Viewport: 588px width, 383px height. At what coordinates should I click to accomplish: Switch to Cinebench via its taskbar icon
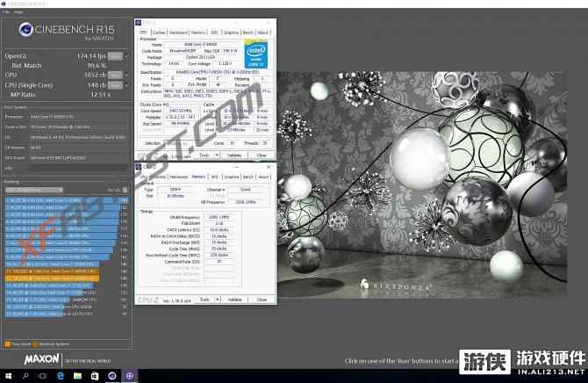click(111, 376)
